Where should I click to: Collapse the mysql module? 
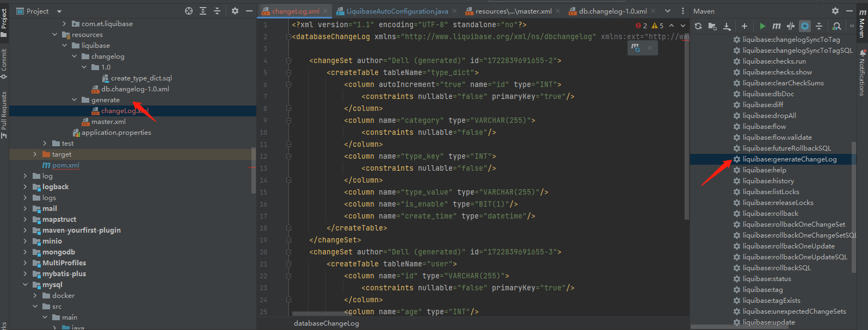click(25, 285)
